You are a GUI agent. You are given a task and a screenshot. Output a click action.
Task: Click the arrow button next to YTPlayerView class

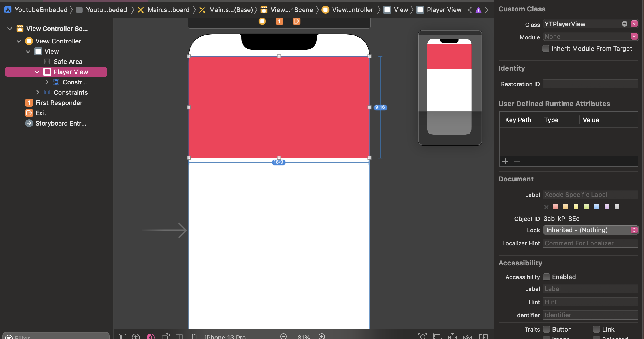tap(625, 24)
